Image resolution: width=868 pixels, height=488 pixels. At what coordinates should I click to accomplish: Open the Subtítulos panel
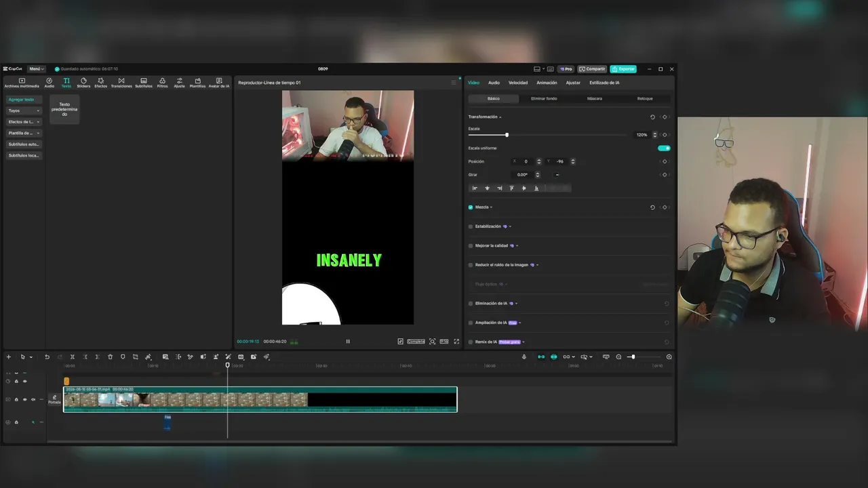(x=144, y=83)
